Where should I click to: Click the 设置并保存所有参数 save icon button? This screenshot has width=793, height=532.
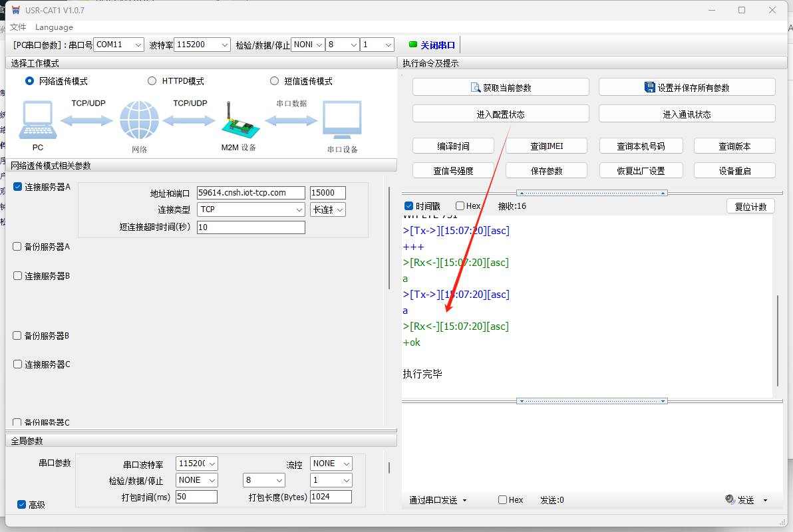[x=650, y=87]
